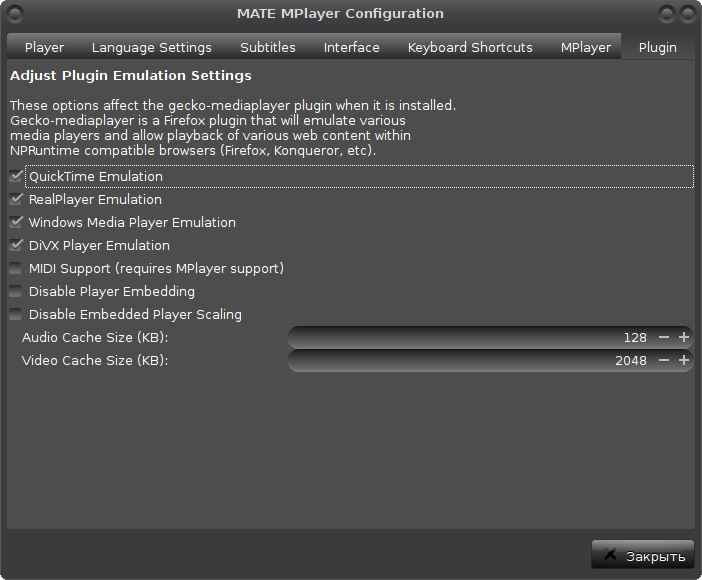Go to the Subtitles tab
Screen dimensions: 702x580
pos(268,47)
